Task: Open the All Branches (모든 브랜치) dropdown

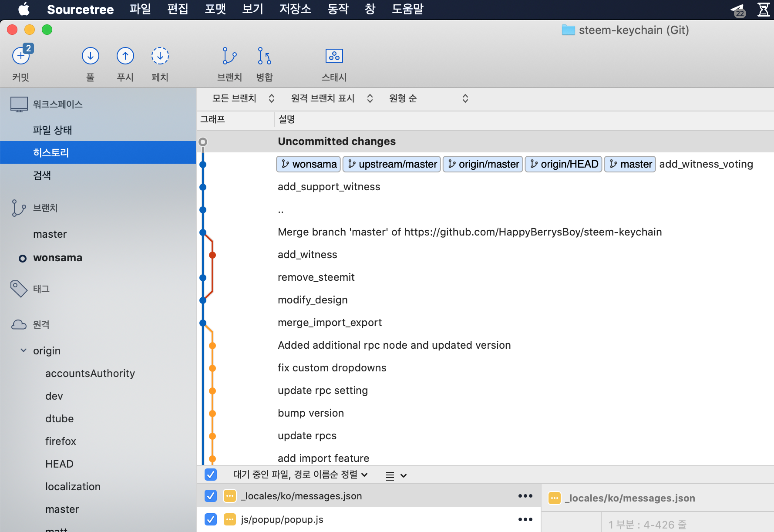Action: point(243,98)
